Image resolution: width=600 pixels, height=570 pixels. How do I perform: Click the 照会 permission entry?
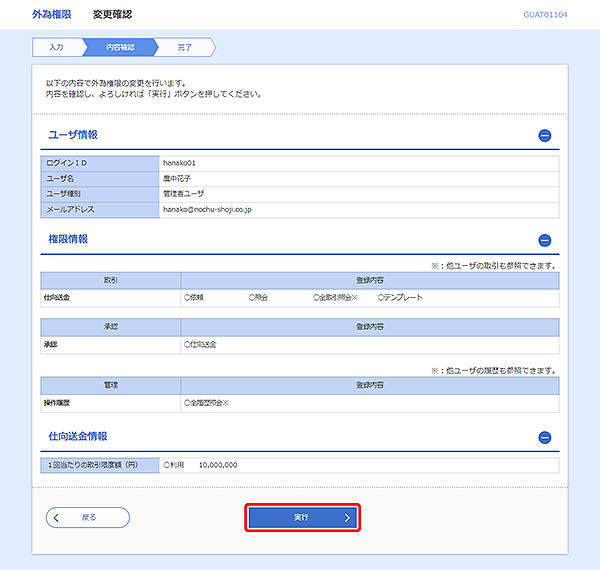click(x=258, y=298)
